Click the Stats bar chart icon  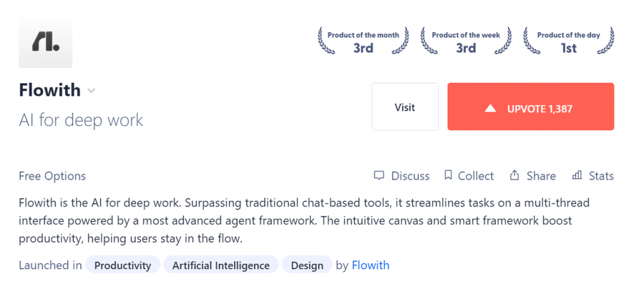click(577, 176)
